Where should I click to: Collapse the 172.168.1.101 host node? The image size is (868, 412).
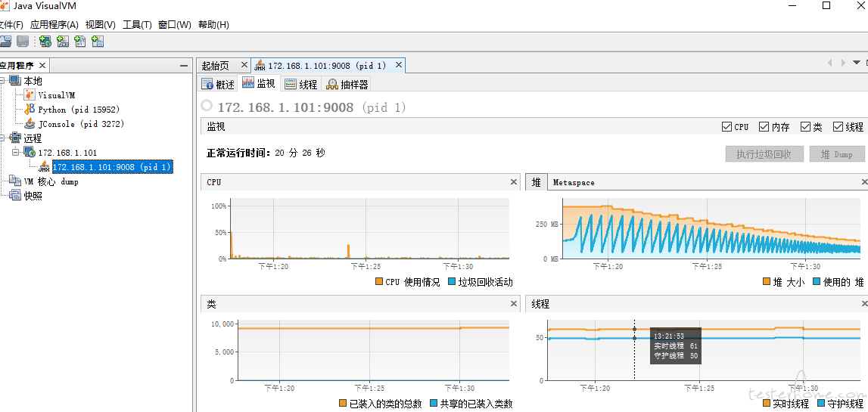pyautogui.click(x=16, y=153)
